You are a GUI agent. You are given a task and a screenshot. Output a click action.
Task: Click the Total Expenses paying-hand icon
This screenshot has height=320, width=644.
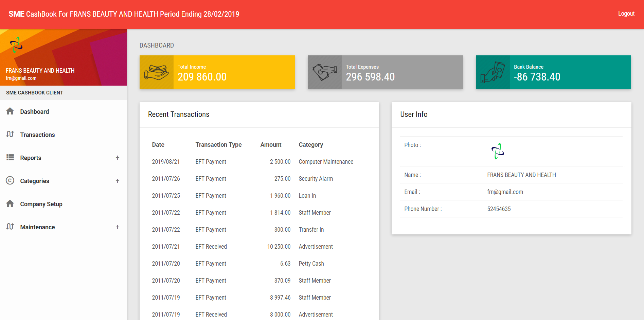point(325,72)
